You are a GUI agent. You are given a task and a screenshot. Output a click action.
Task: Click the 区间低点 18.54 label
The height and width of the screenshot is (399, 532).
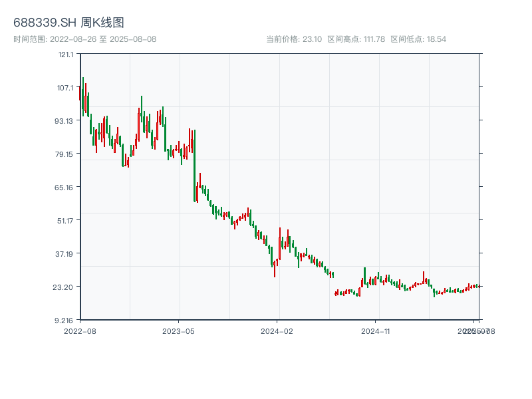point(418,39)
